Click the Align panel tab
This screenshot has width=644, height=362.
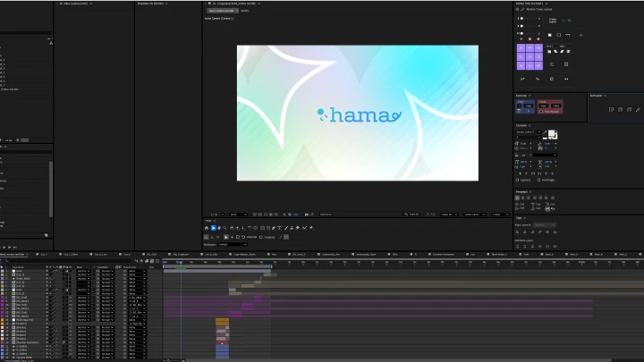click(x=519, y=218)
